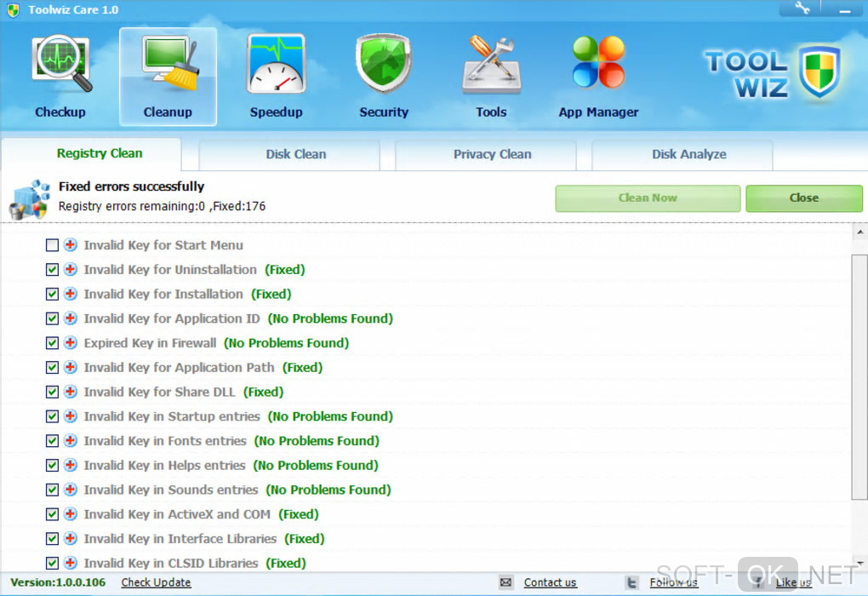Image resolution: width=868 pixels, height=596 pixels.
Task: Uncheck Invalid Key in Sounds entries
Action: tap(52, 490)
